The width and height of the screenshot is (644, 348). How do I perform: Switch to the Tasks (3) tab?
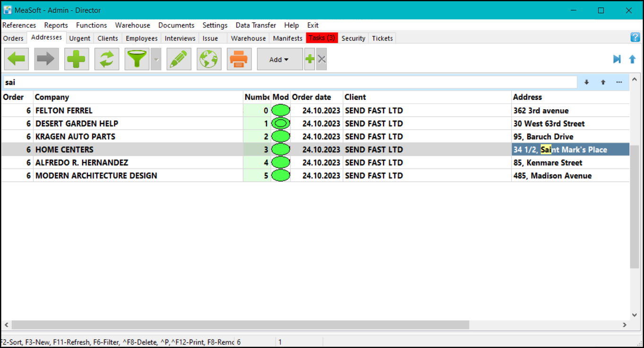[322, 38]
